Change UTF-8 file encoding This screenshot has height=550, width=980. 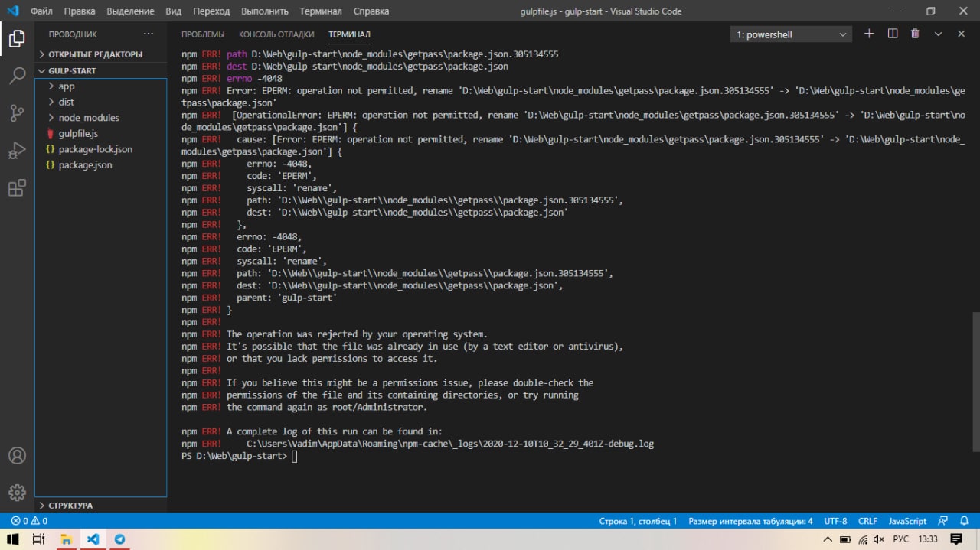835,521
